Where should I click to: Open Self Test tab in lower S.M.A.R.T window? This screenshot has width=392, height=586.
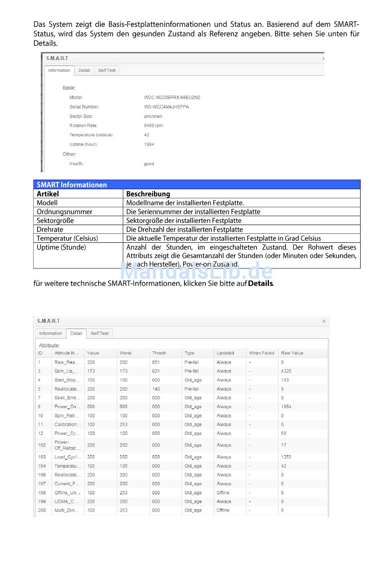click(99, 333)
